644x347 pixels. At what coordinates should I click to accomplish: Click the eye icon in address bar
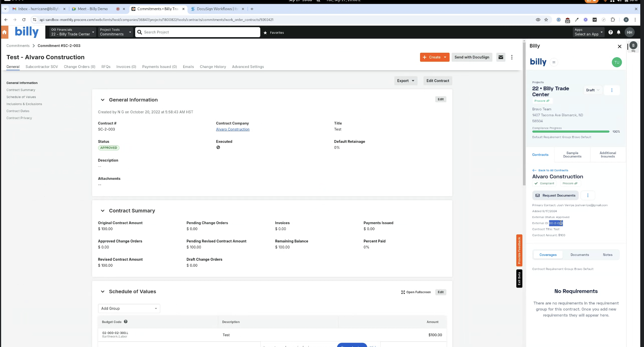pyautogui.click(x=538, y=20)
